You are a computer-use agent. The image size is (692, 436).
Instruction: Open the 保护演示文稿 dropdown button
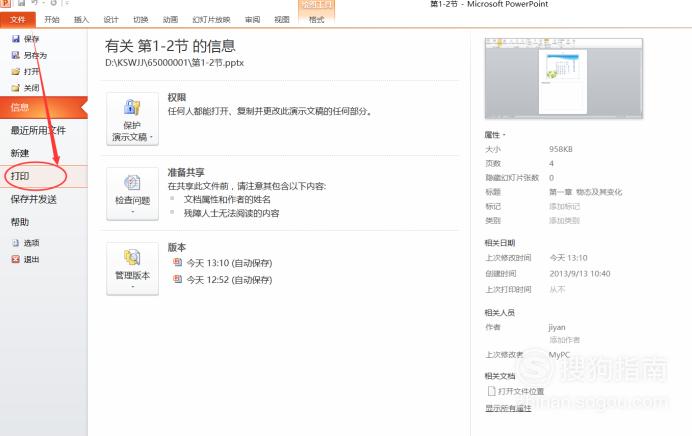click(x=132, y=118)
